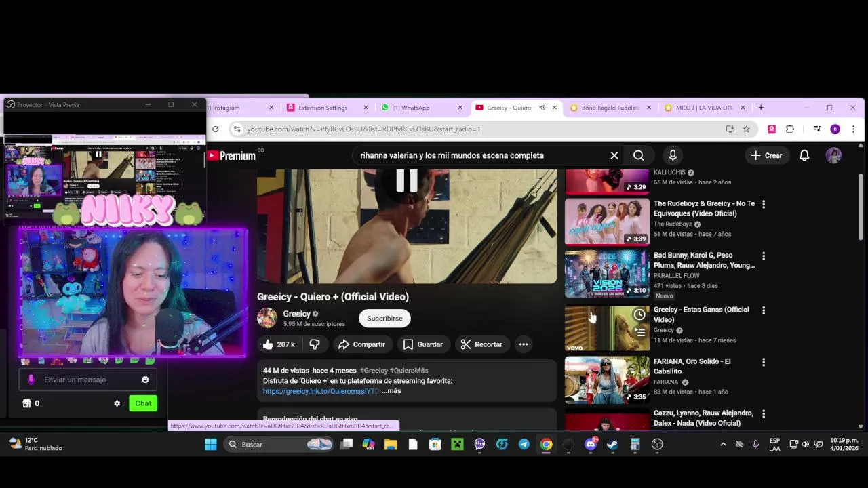Screen dimensions: 868x488
Task: Open the Greeicy - Estas Ganas video title
Action: point(701,314)
